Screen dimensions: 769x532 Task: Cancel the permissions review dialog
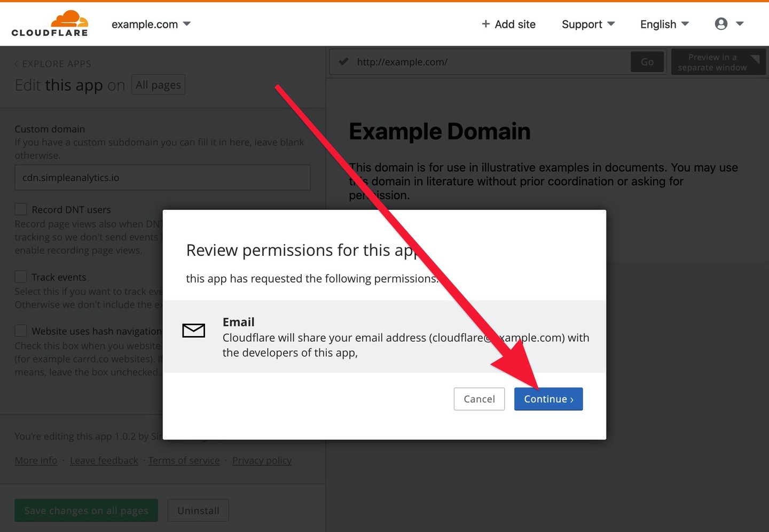479,399
